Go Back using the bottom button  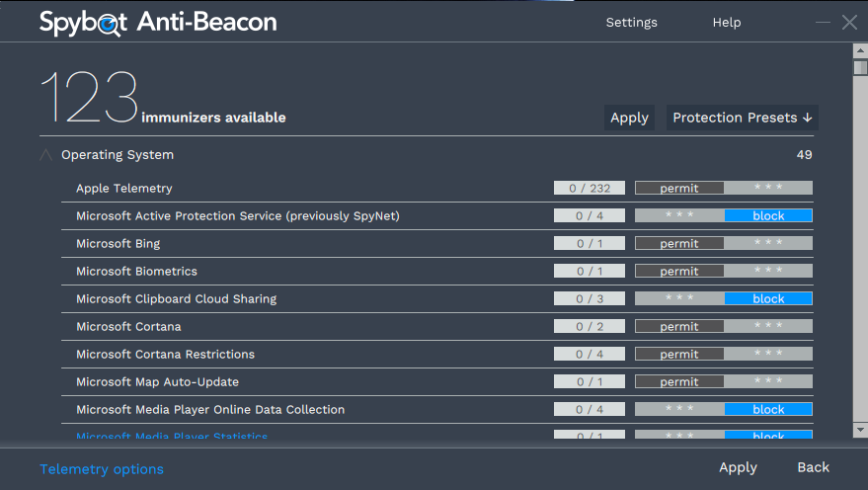(813, 467)
